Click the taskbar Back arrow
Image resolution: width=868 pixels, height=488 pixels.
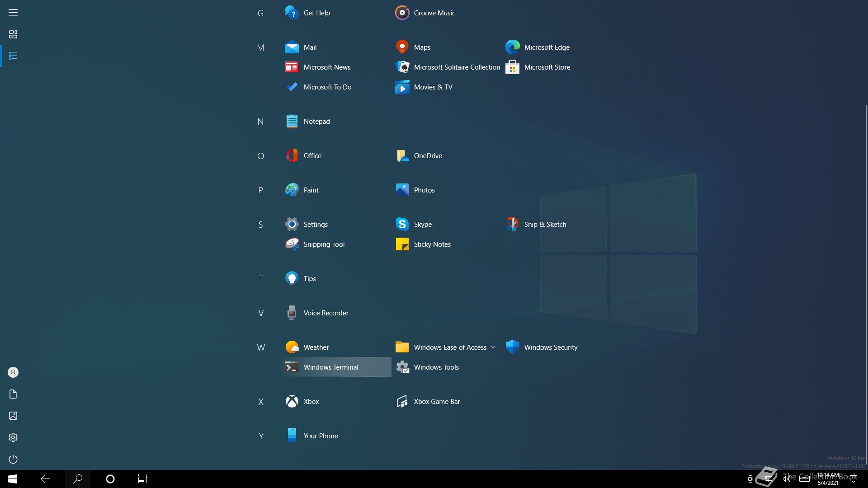coord(45,479)
